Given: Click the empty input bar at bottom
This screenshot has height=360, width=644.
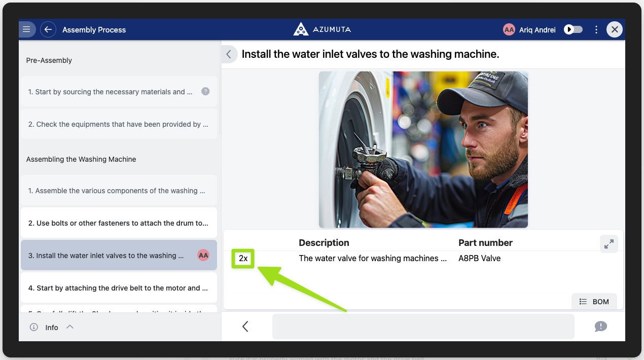Looking at the screenshot, I should point(423,327).
